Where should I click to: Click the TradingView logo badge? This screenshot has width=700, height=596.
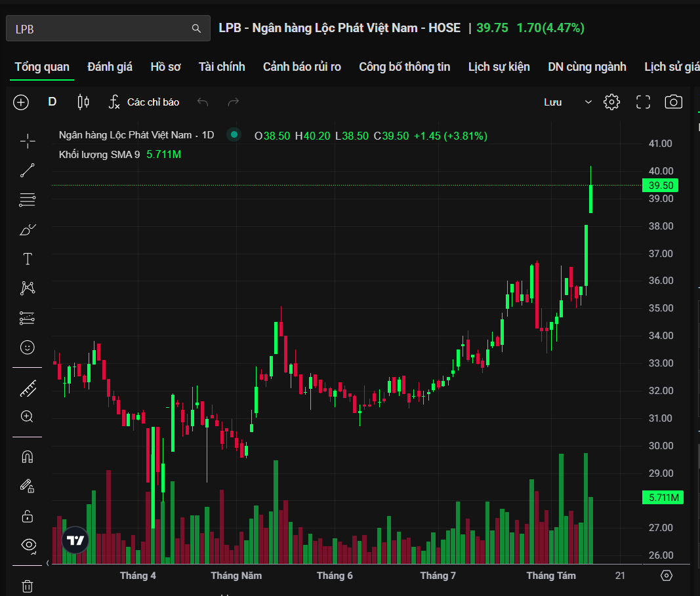pyautogui.click(x=75, y=540)
